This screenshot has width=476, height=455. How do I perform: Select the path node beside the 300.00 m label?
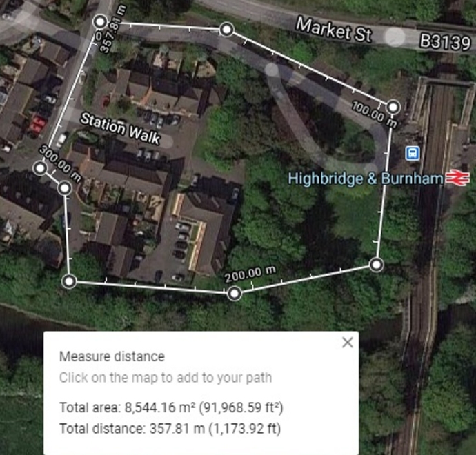point(65,188)
